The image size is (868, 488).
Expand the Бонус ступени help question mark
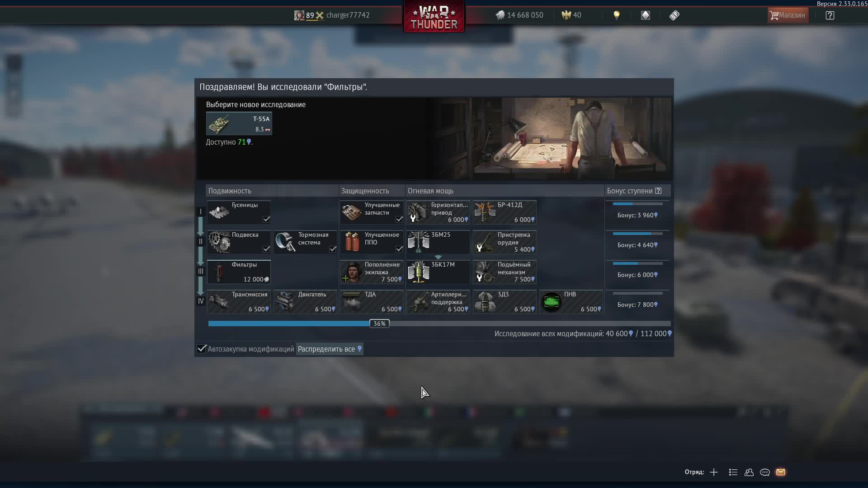658,191
